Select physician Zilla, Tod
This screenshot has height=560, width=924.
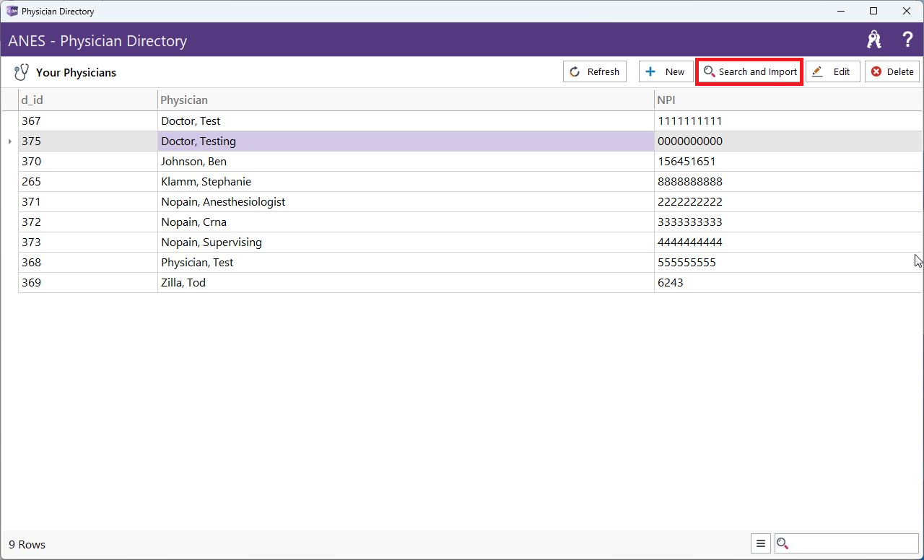pos(406,282)
